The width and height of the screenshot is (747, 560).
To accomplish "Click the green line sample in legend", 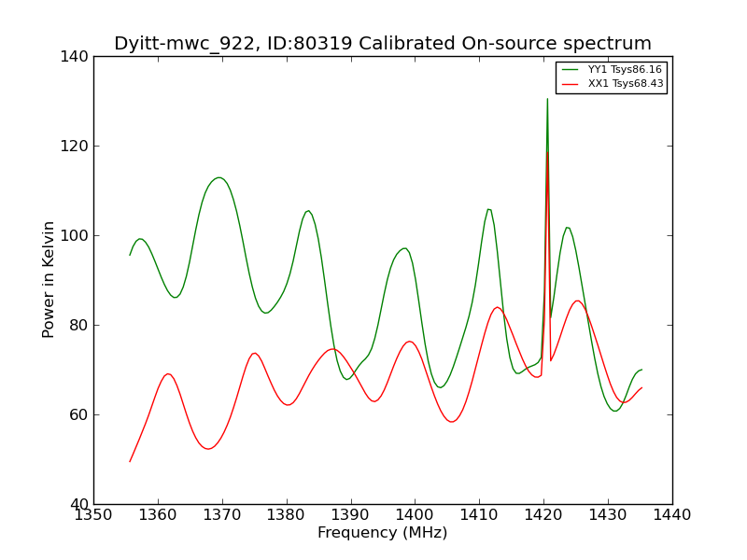I will click(x=570, y=69).
